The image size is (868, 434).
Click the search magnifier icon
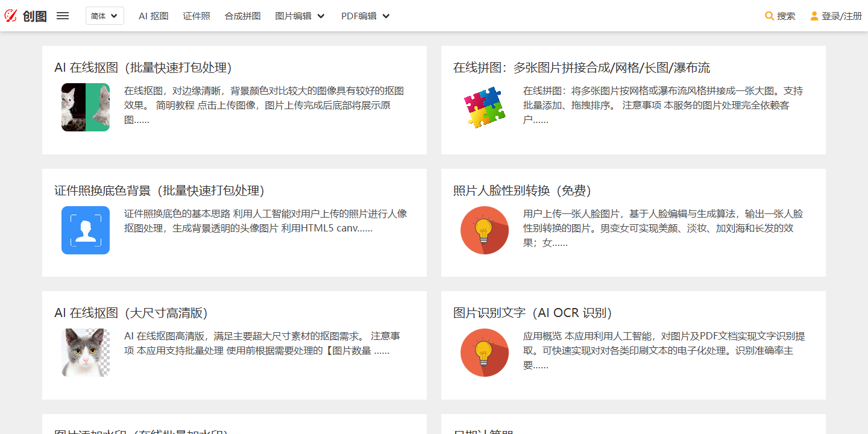769,16
